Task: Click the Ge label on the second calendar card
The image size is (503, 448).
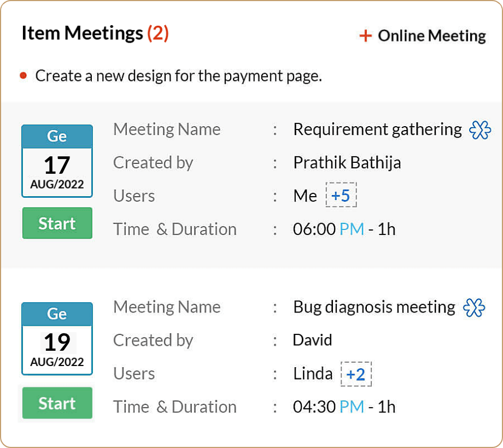Action: (x=57, y=314)
